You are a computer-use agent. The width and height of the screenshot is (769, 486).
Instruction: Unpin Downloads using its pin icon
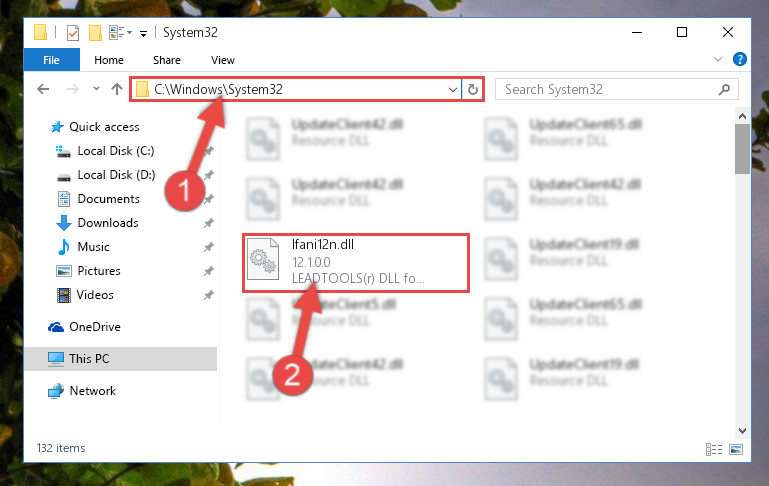coord(209,223)
